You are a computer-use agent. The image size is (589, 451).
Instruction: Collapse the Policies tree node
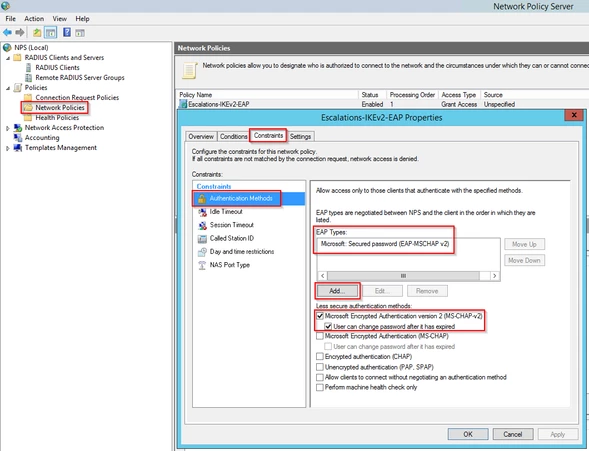point(8,88)
